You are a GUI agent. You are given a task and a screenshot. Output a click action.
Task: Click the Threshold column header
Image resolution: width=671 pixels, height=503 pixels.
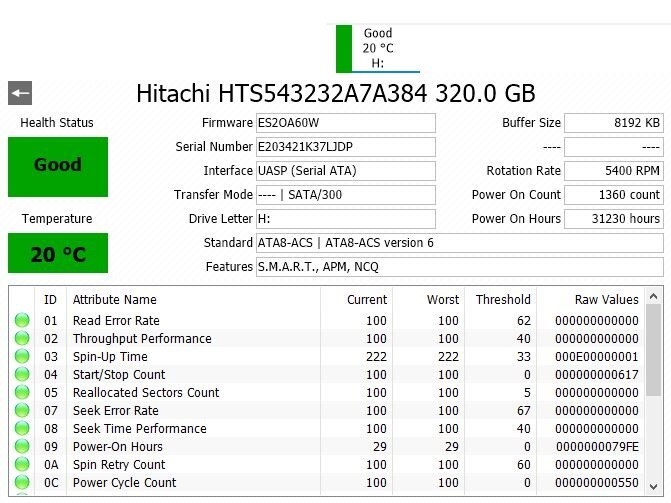(x=503, y=300)
